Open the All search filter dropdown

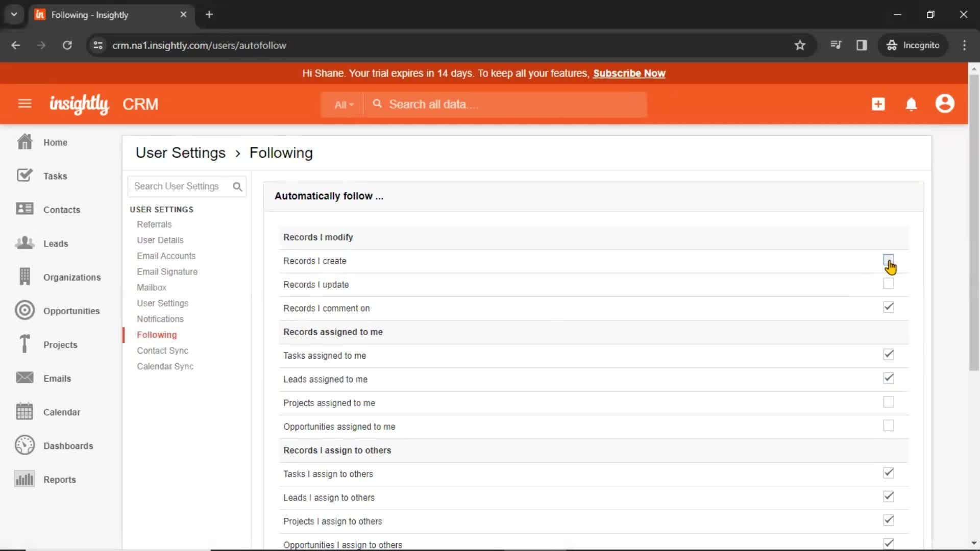point(342,104)
